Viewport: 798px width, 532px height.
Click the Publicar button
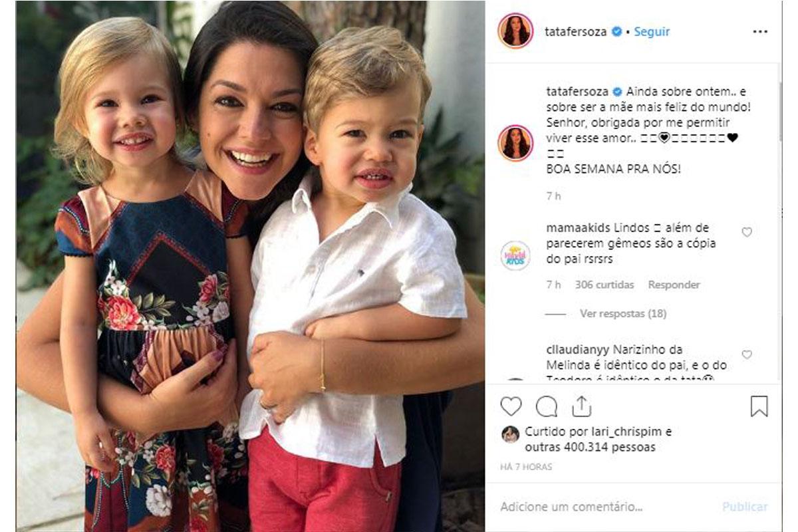745,507
